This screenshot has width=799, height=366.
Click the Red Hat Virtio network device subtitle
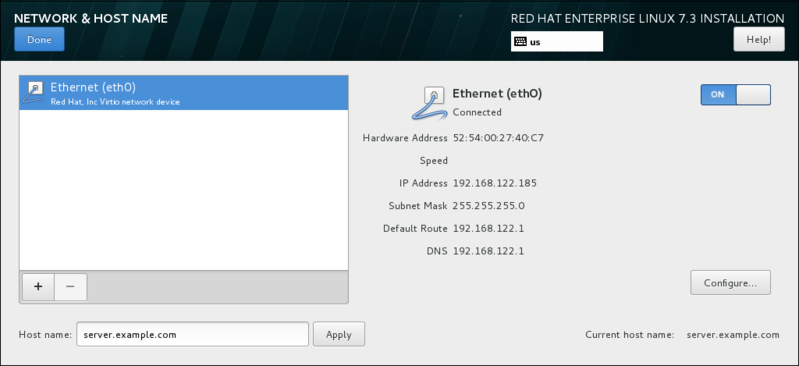[115, 102]
